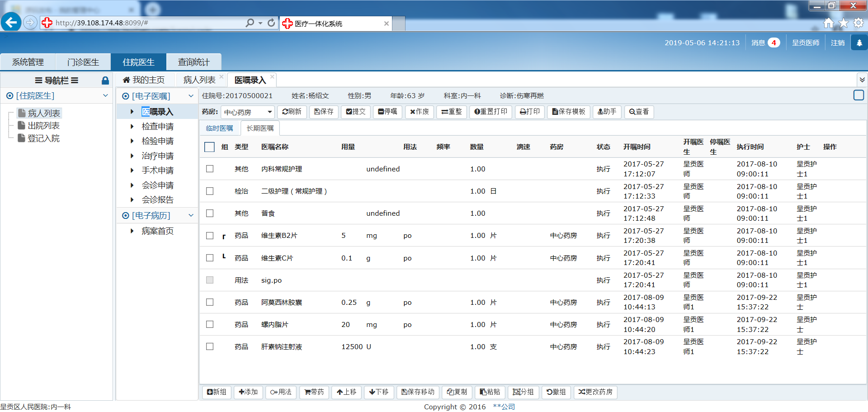
Task: Click the 上移 move up button
Action: pyautogui.click(x=347, y=392)
